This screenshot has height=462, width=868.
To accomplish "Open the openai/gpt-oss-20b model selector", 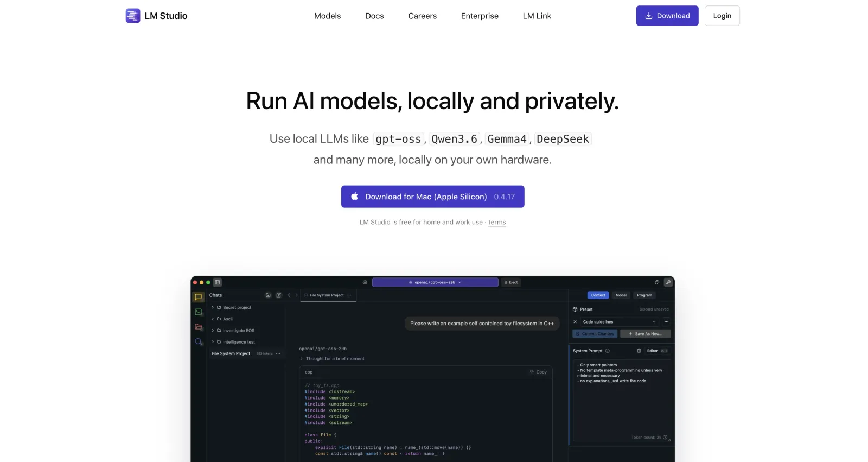I will click(x=435, y=282).
